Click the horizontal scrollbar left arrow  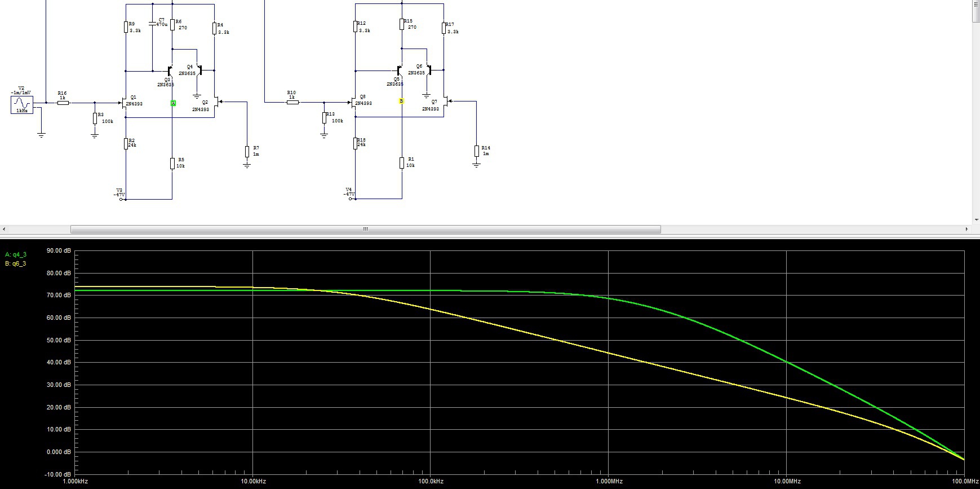[4, 229]
